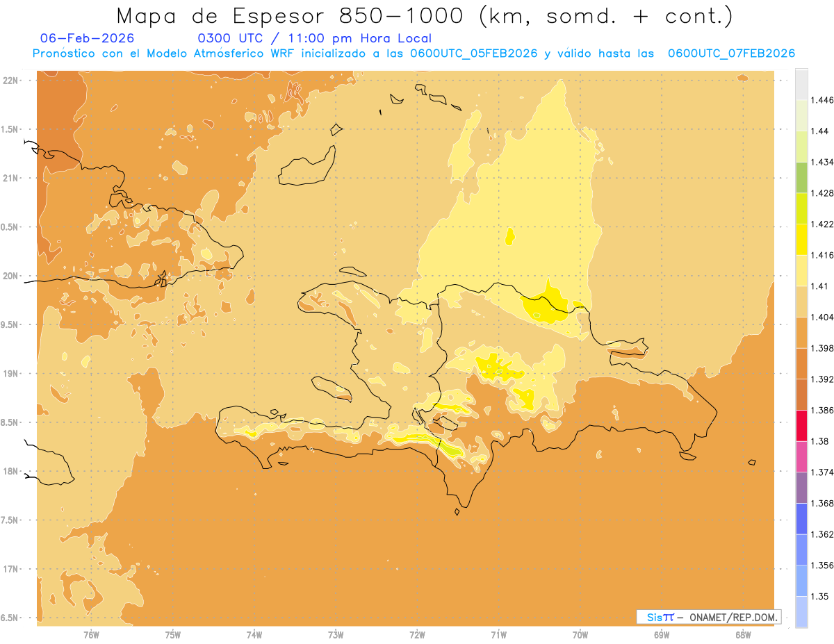The image size is (834, 644).
Task: Click the 69W longitude label
Action: (x=662, y=635)
